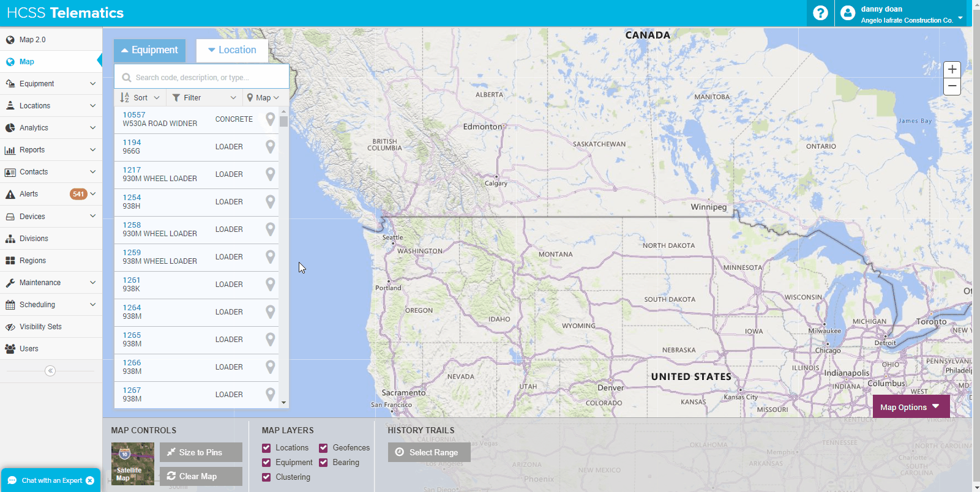Click the Clear Map button
The image size is (980, 492).
[x=201, y=476]
